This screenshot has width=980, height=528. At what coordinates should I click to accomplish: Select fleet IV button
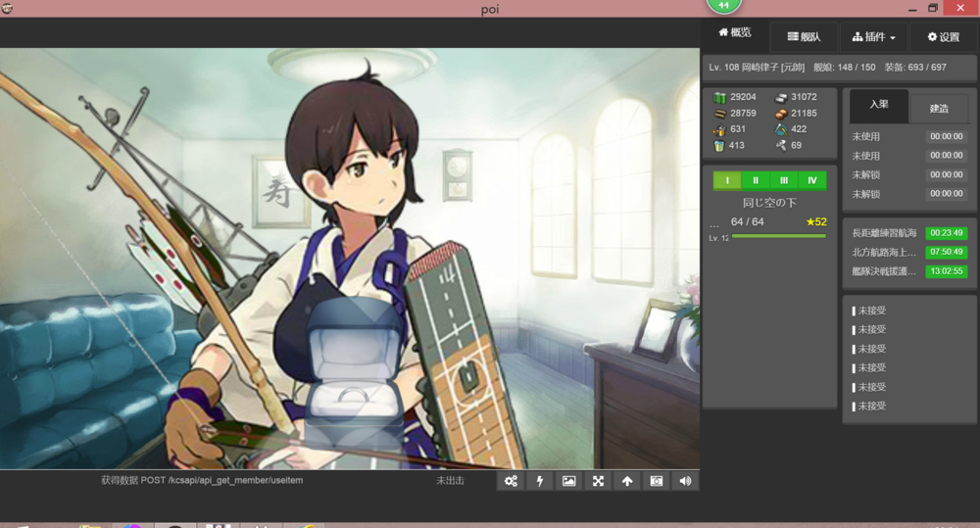point(812,180)
